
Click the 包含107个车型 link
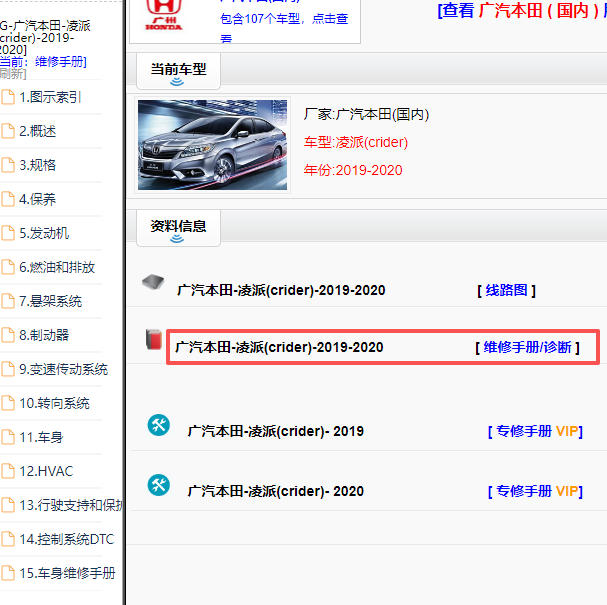(284, 28)
